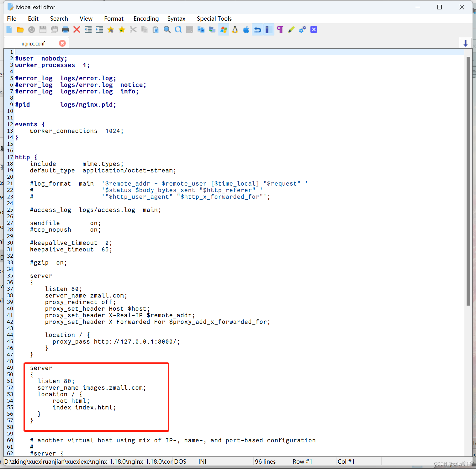Open the Special Tools menu

[x=214, y=19]
